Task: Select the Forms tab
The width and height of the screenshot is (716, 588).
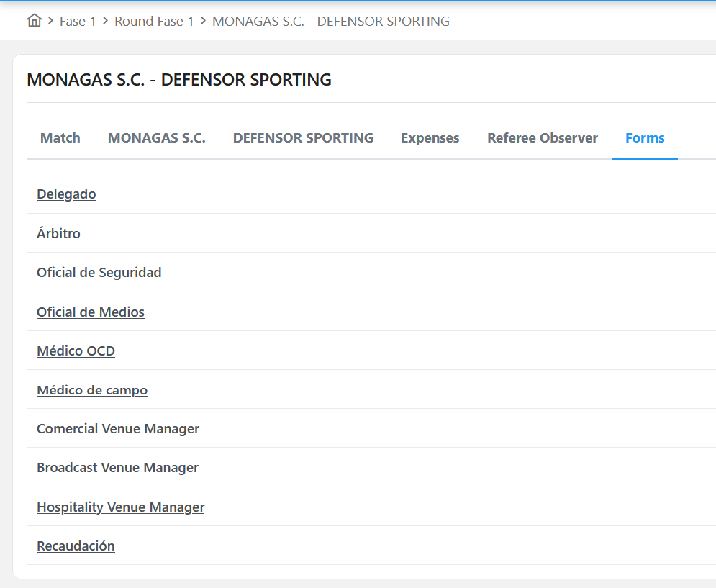Action: [645, 138]
